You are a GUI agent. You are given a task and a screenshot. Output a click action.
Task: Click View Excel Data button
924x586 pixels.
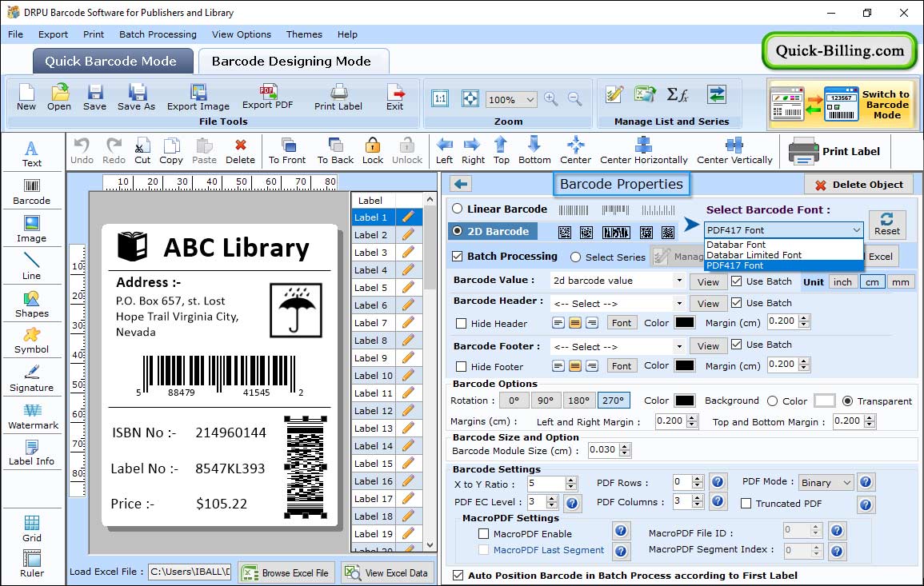click(x=386, y=572)
